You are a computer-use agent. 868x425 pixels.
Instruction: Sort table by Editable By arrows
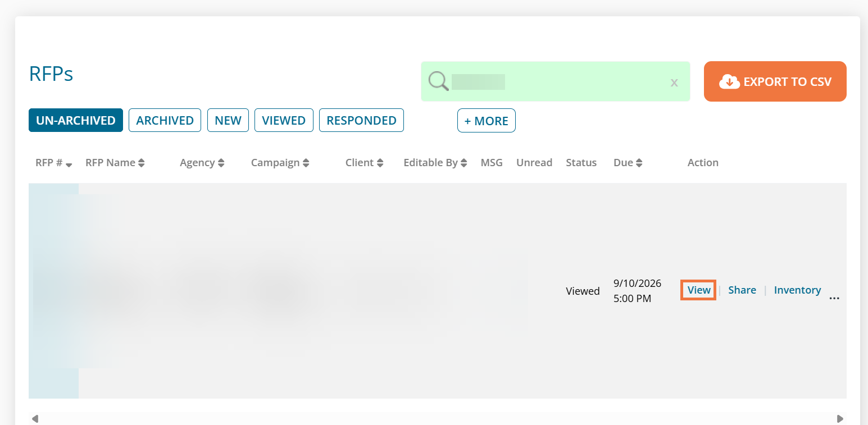(464, 163)
